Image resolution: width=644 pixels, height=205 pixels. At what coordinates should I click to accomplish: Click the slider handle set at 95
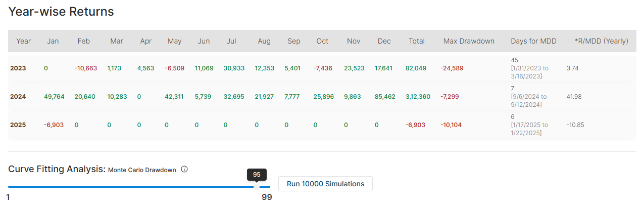257,186
